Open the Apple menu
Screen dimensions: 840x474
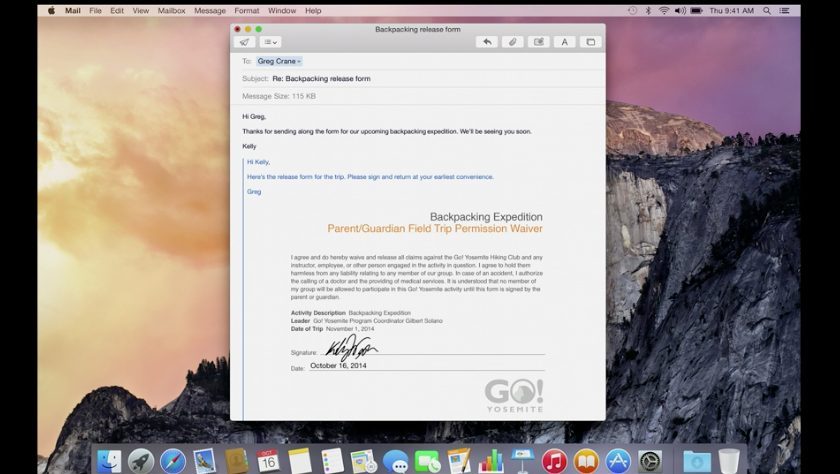52,10
